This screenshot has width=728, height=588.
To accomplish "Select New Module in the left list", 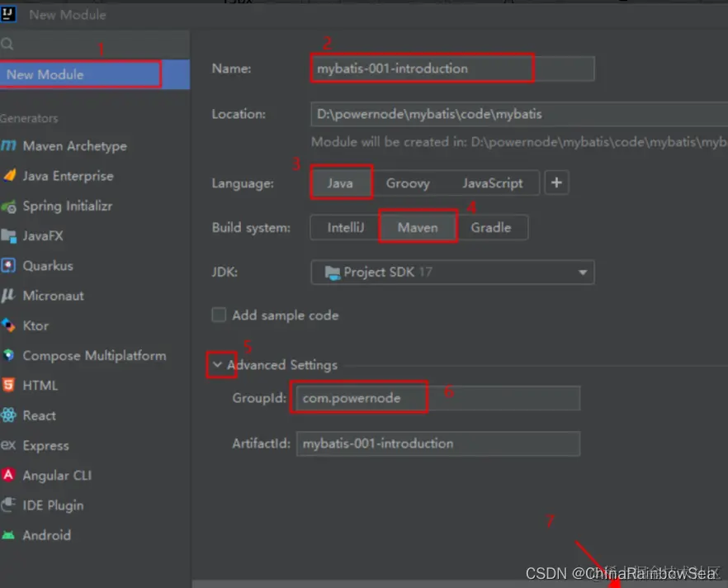I will click(x=95, y=74).
